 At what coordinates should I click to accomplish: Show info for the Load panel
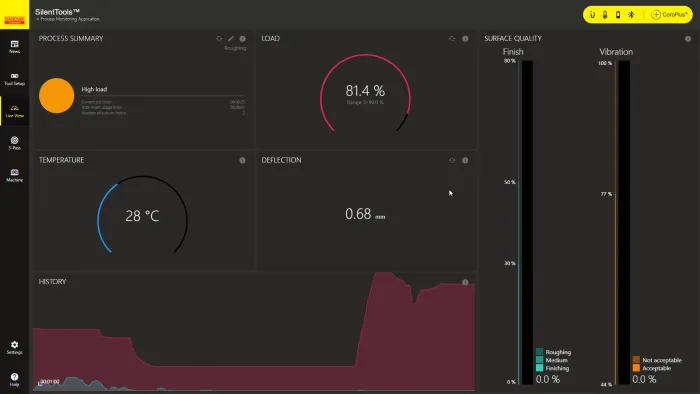click(x=465, y=39)
